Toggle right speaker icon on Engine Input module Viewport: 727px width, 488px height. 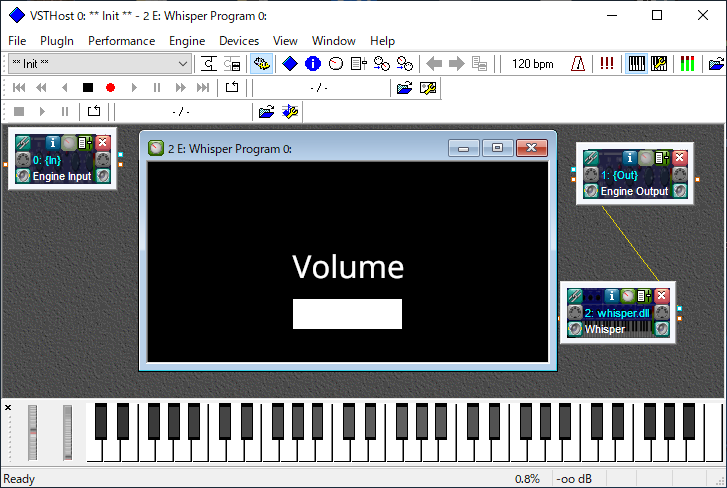point(103,176)
